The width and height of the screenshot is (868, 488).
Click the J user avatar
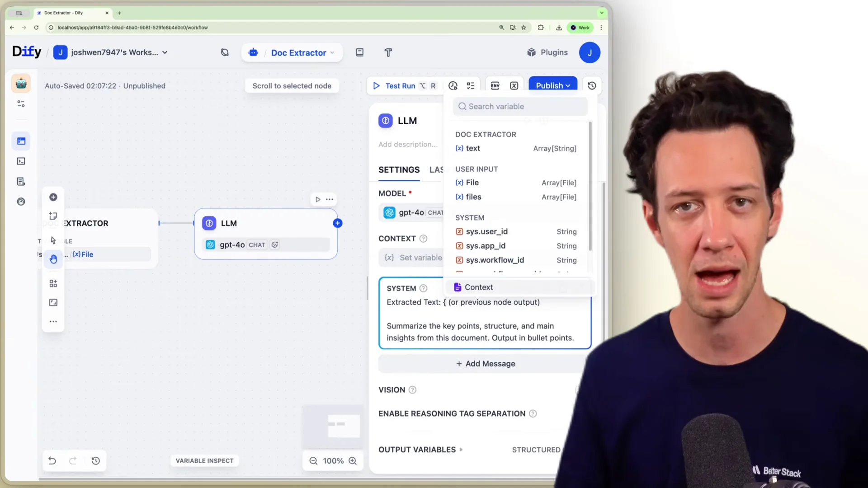(590, 52)
